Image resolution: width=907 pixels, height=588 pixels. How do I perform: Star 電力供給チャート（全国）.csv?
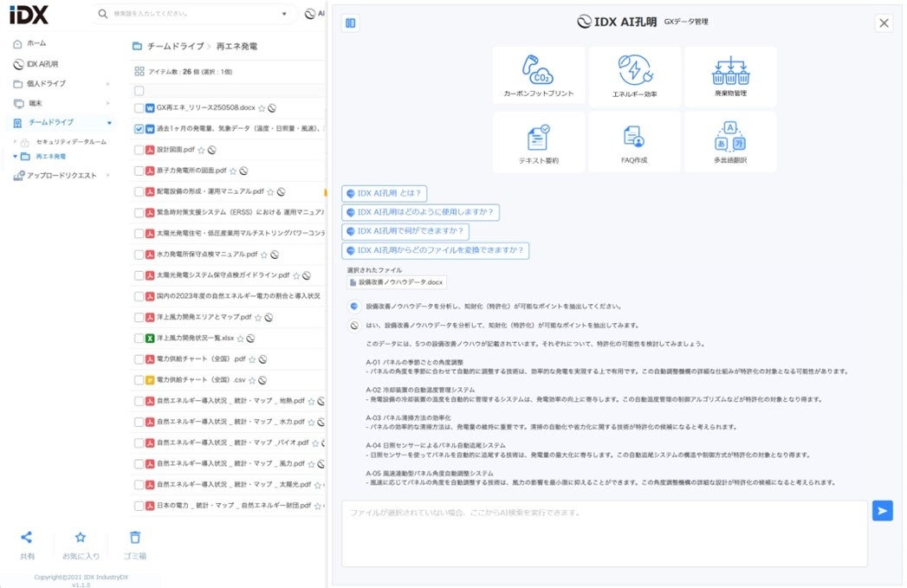coord(252,380)
